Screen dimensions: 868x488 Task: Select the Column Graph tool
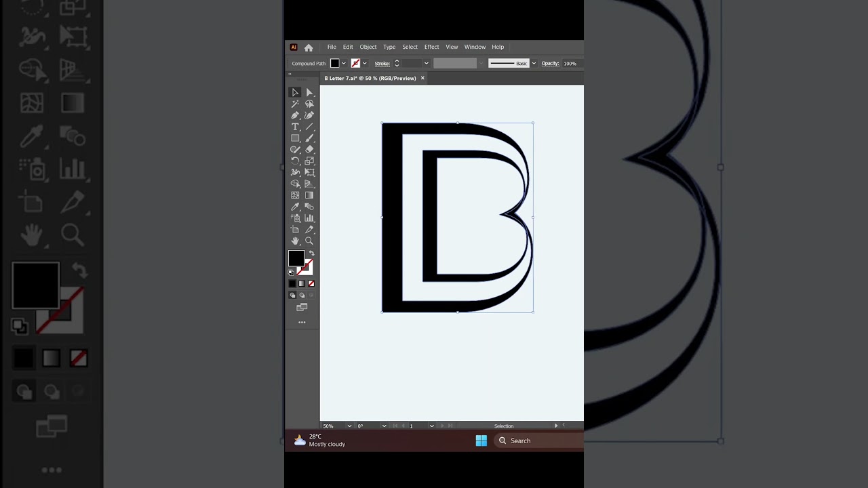point(309,218)
